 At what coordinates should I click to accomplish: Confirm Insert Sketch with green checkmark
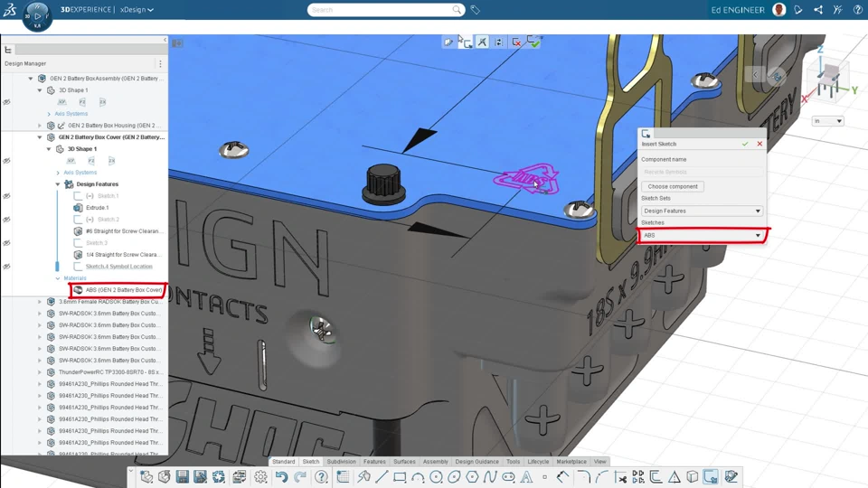[x=745, y=144]
